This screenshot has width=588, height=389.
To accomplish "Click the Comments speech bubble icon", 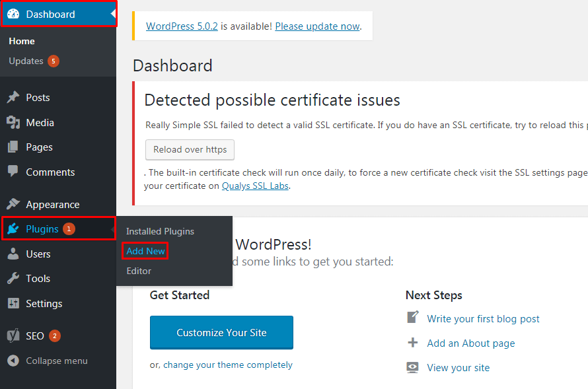I will pos(13,171).
